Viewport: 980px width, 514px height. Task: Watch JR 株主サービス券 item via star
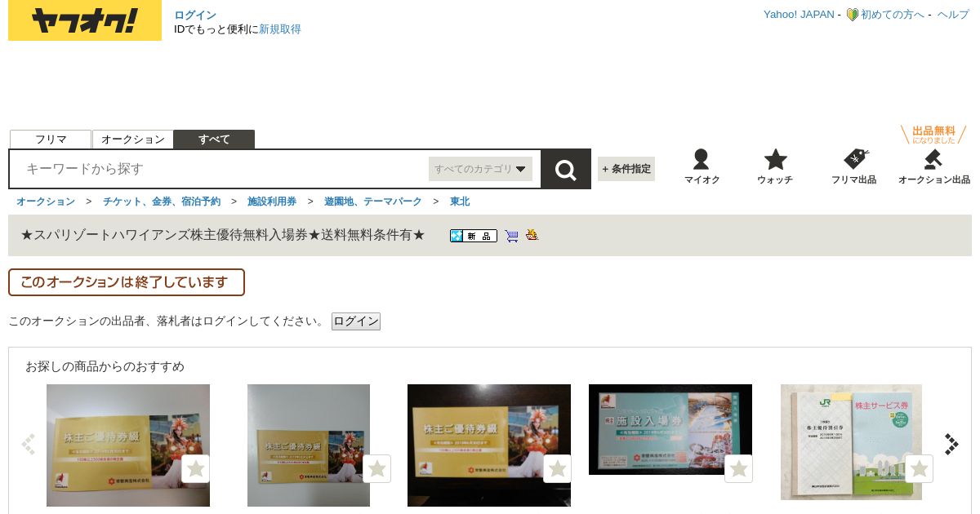point(920,469)
